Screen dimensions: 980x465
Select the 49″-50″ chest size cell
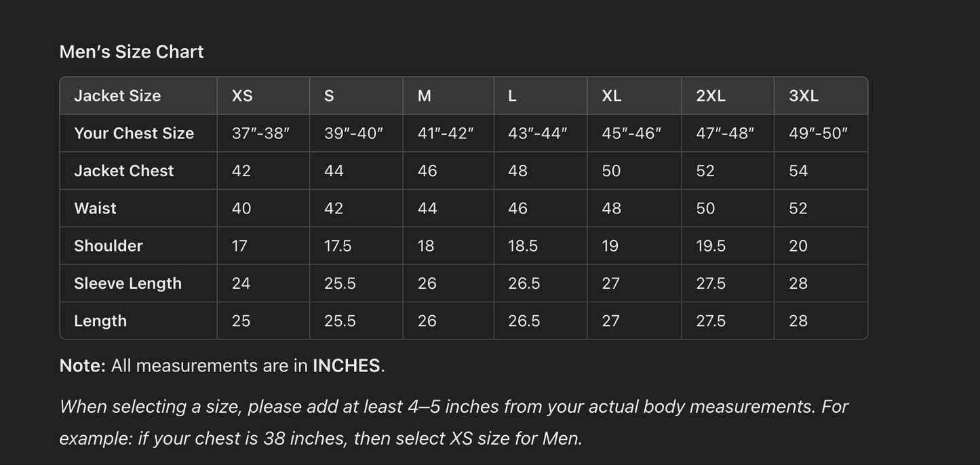(818, 134)
